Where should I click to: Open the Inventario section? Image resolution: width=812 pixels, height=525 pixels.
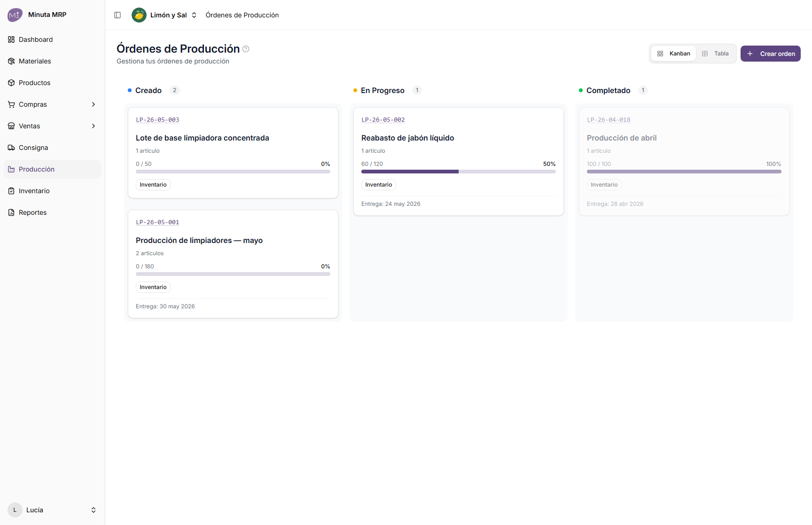pyautogui.click(x=52, y=191)
